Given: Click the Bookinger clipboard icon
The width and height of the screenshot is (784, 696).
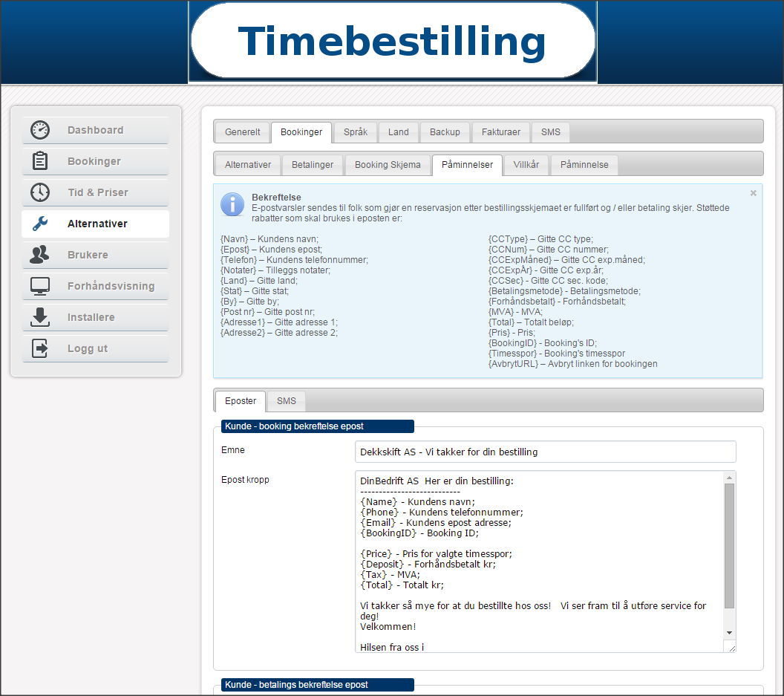Looking at the screenshot, I should click(40, 161).
